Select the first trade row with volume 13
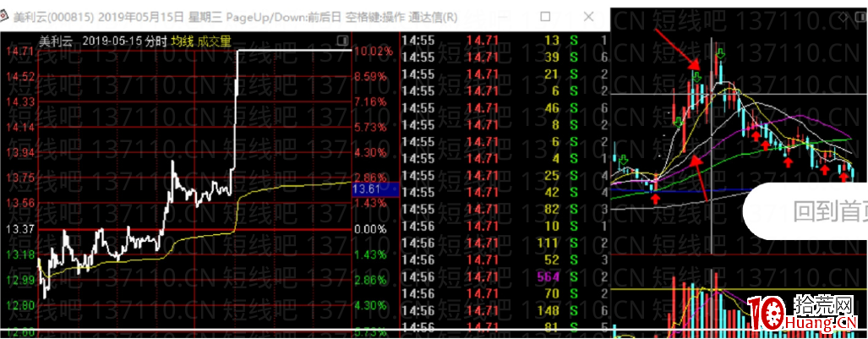868x339 pixels. coord(505,40)
